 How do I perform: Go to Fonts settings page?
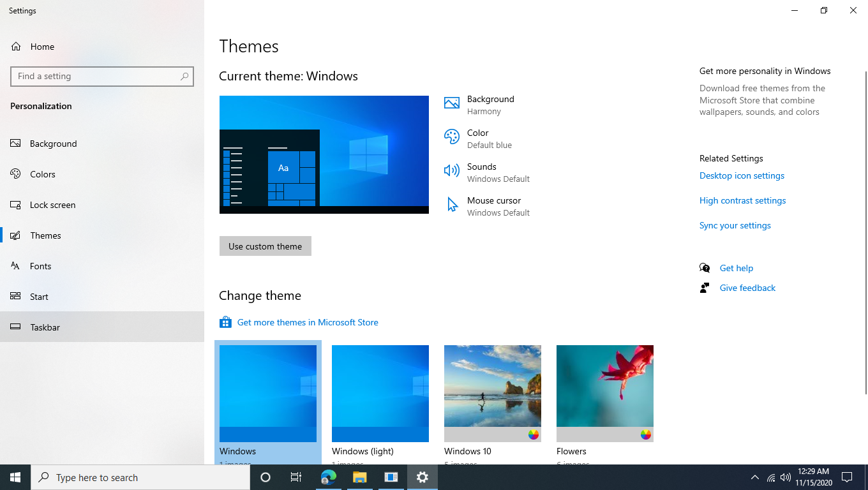pos(102,266)
